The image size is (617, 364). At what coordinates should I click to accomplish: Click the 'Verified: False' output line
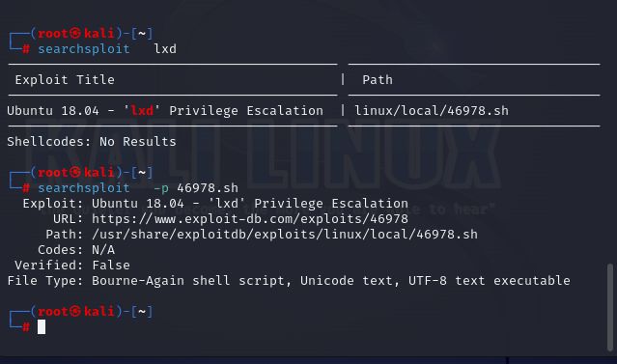72,266
